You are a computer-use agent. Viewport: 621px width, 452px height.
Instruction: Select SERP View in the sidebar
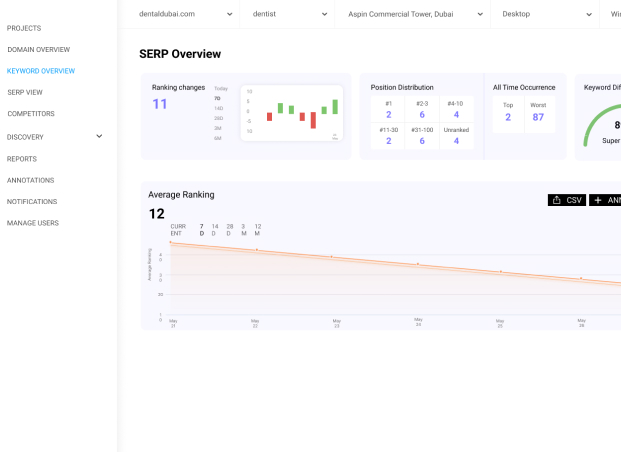pos(25,92)
